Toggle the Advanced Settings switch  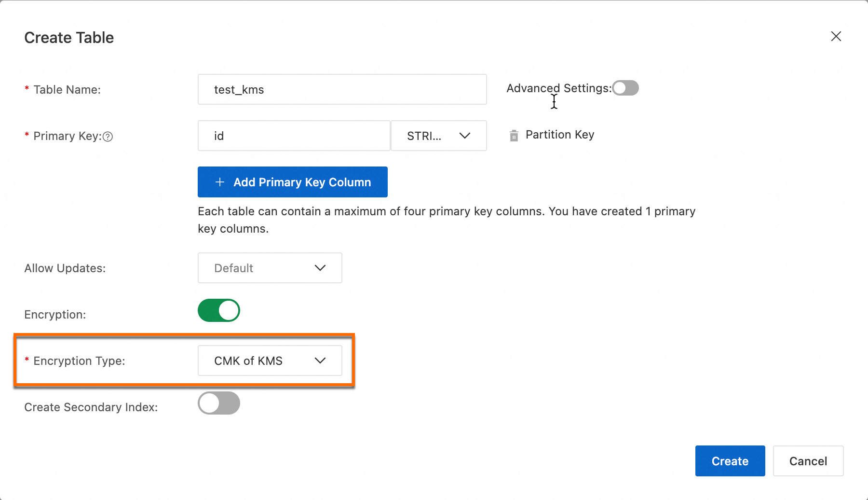tap(625, 88)
